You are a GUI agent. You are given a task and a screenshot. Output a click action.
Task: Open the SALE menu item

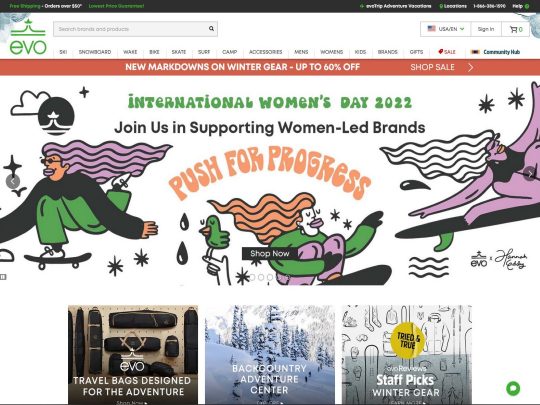(x=447, y=52)
